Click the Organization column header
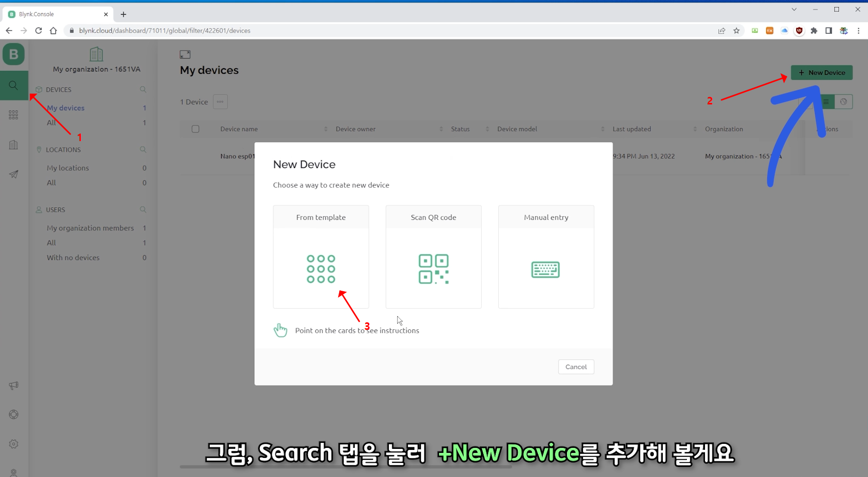The image size is (868, 477). (x=724, y=129)
